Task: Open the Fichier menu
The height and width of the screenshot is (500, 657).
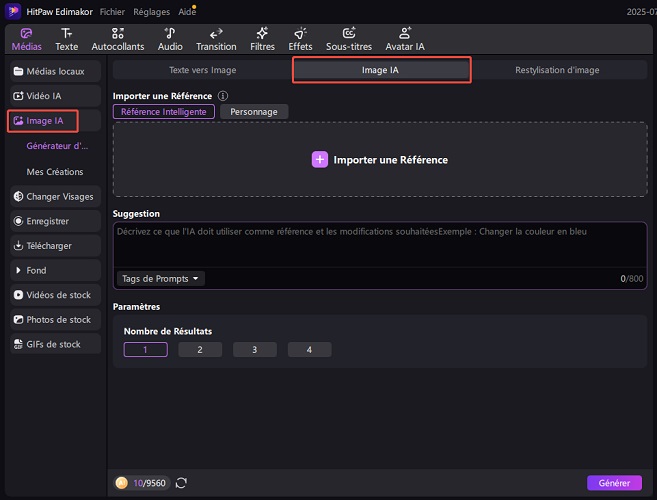Action: [112, 12]
